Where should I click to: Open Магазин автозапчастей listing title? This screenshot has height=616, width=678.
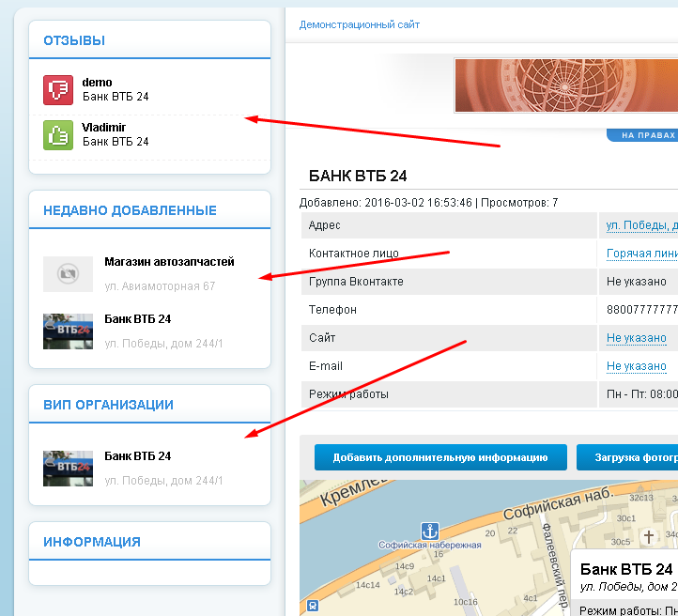click(x=169, y=262)
